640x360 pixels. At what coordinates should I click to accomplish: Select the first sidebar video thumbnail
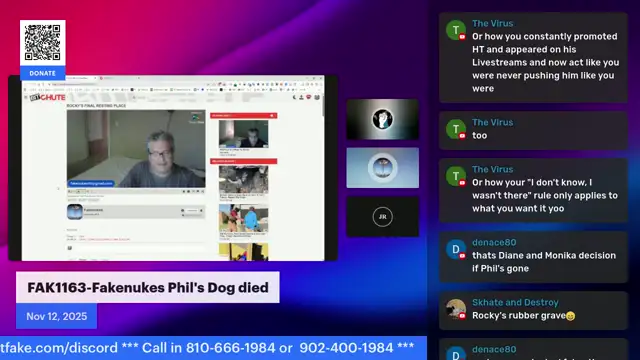click(x=243, y=134)
